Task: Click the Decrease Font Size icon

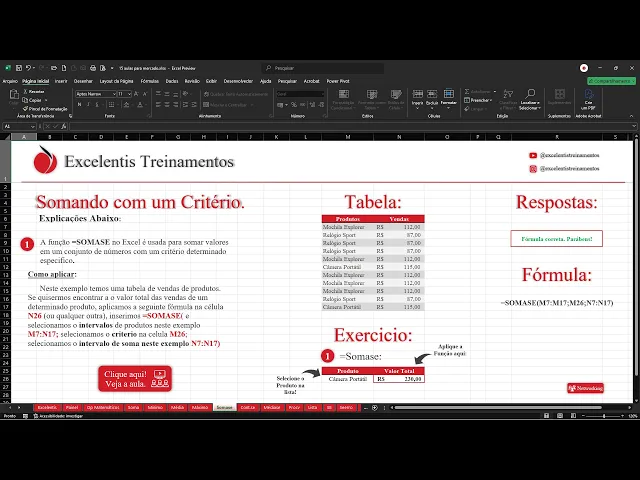Action: pos(145,94)
